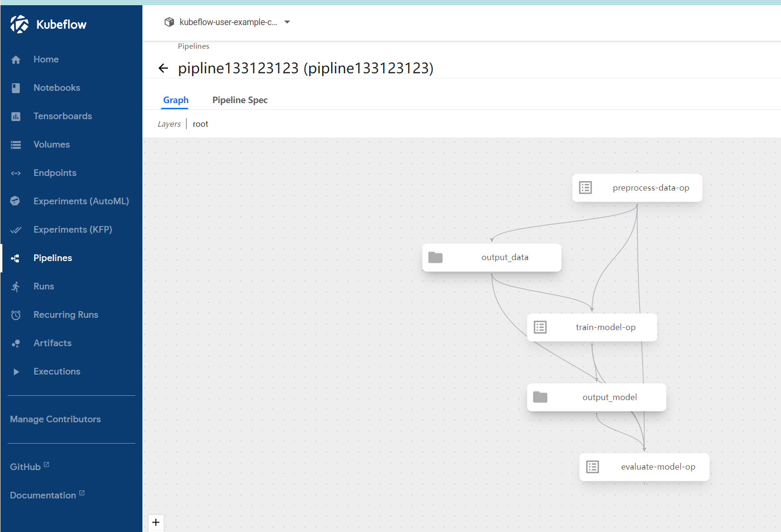781x532 pixels.
Task: Select the output_model artifact node
Action: coord(597,397)
